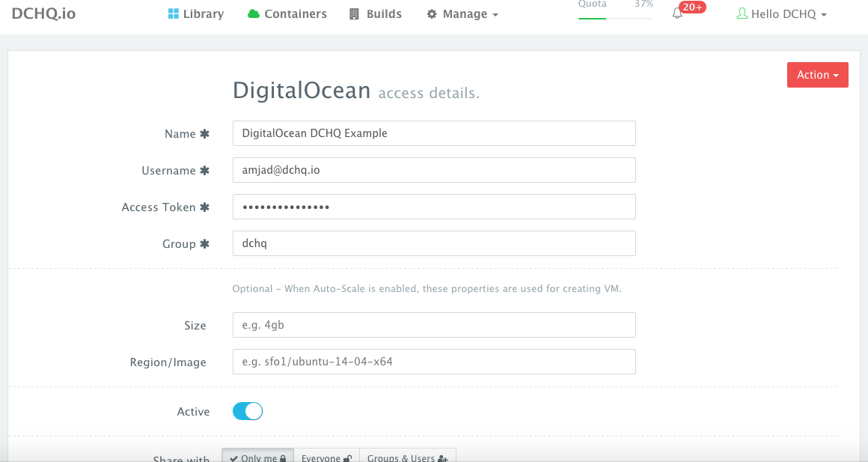Click the Size input field

[434, 325]
